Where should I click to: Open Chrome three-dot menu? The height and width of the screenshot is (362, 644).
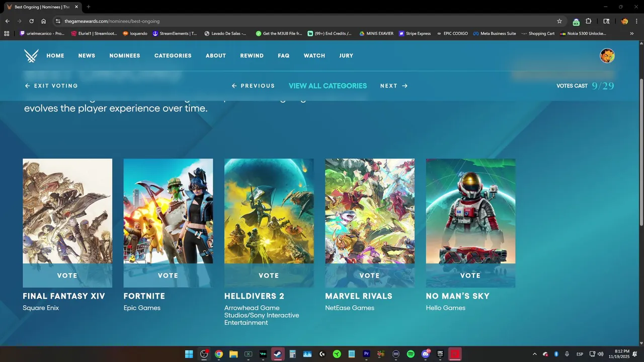(636, 21)
